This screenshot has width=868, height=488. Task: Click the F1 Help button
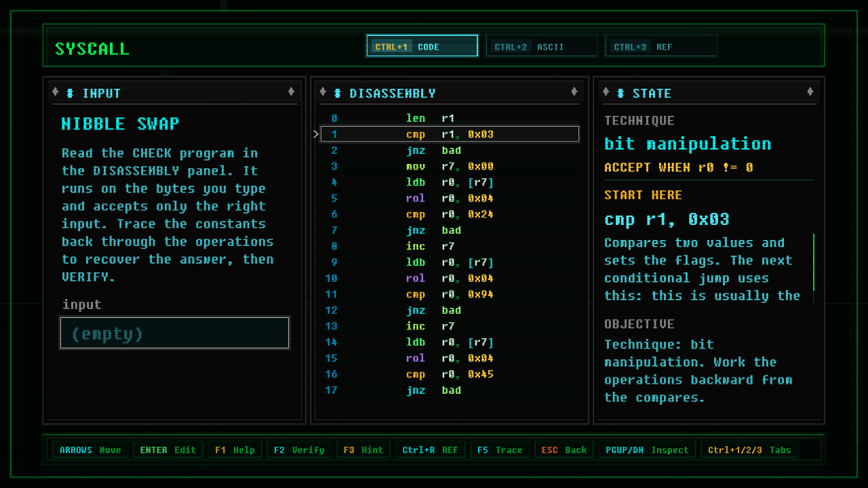[x=235, y=449]
